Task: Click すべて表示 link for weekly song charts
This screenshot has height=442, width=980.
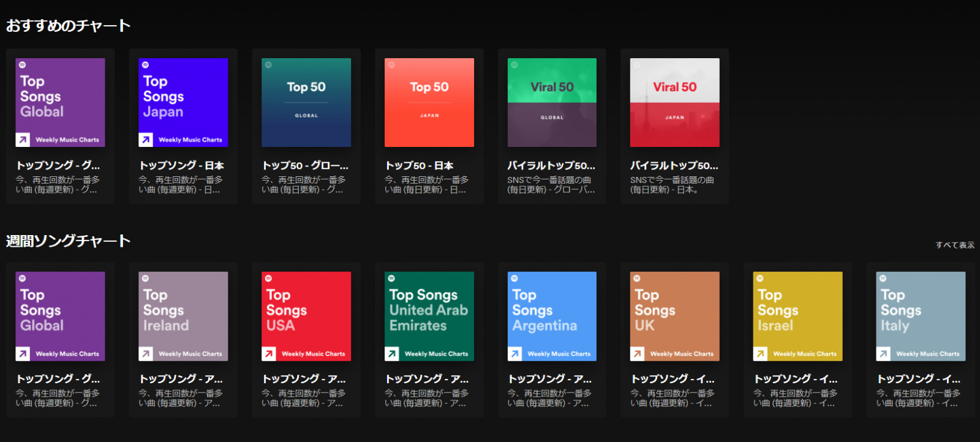Action: [x=955, y=245]
